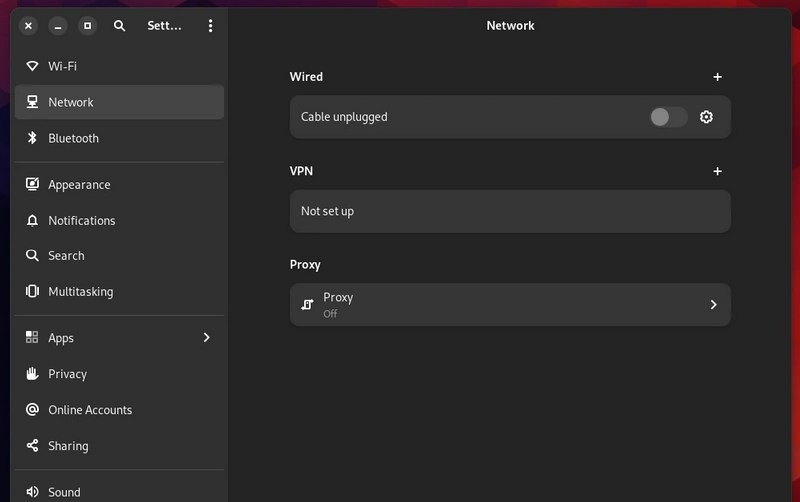Add a new VPN connection
This screenshot has height=502, width=800.
click(717, 171)
